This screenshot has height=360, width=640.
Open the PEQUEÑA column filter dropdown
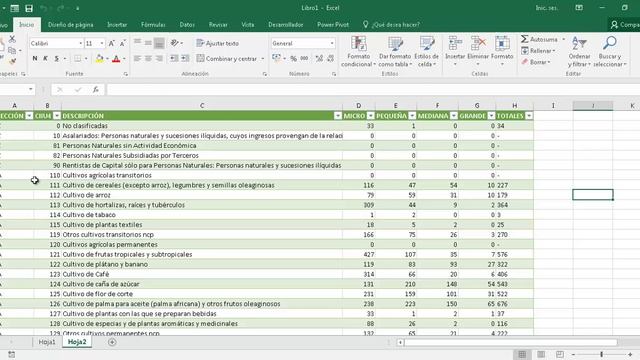pos(412,116)
